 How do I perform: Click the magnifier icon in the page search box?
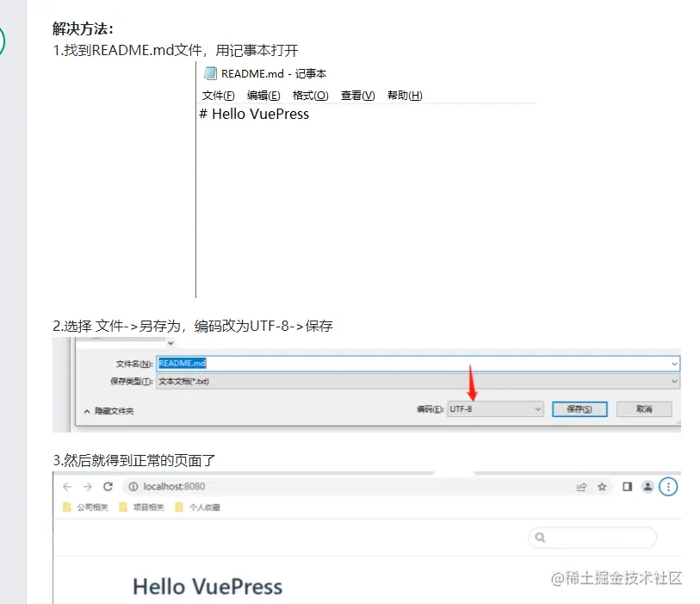coord(540,537)
